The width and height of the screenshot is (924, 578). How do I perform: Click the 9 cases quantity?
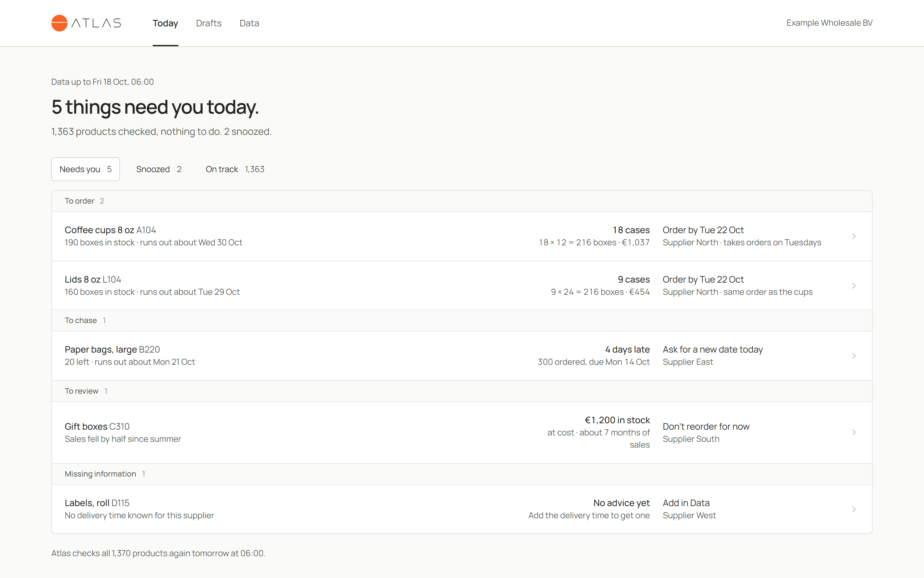pos(634,279)
